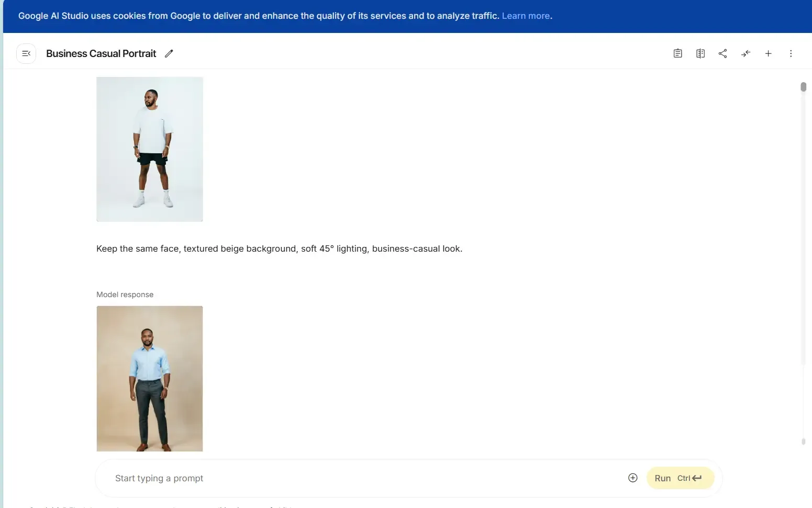
Task: Click the 'Business Casual Portrait' title
Action: (101, 53)
